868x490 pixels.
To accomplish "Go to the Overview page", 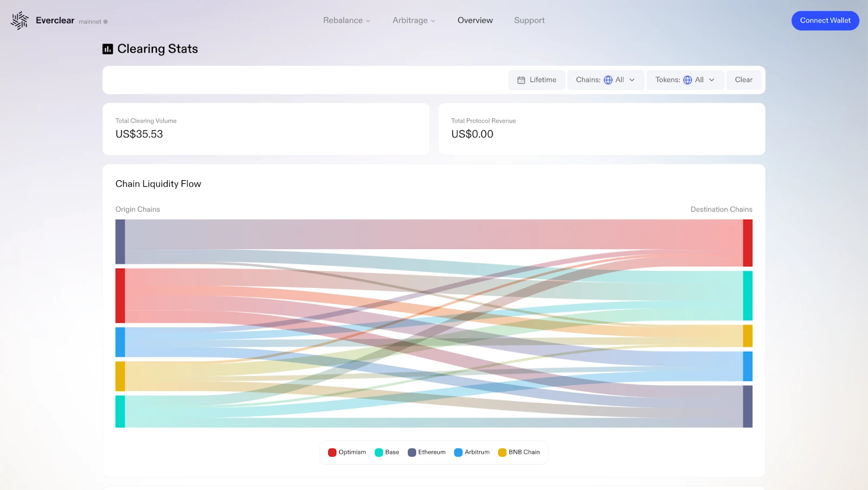I will [x=475, y=21].
